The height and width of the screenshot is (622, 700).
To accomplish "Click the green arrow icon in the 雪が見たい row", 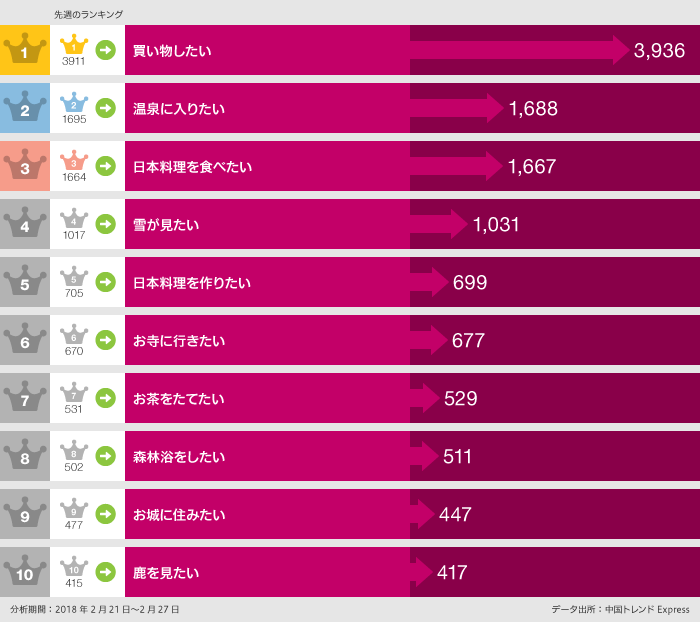I will tap(105, 224).
